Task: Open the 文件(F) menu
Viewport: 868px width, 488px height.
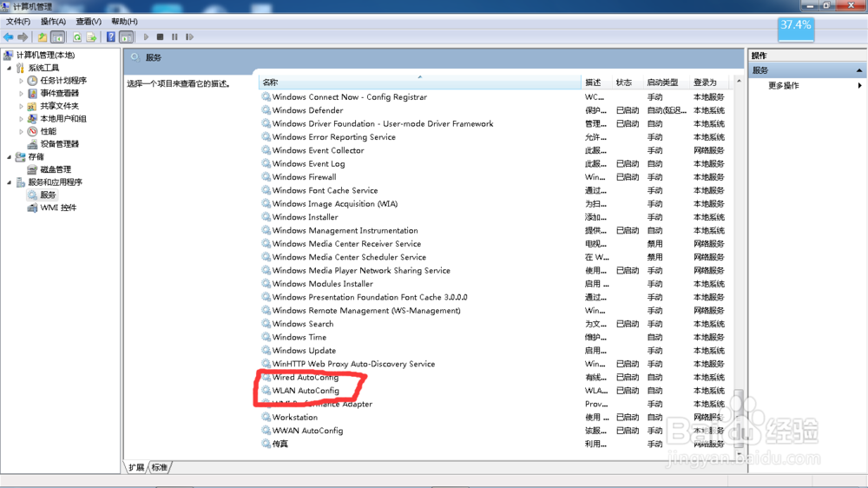Action: [18, 22]
